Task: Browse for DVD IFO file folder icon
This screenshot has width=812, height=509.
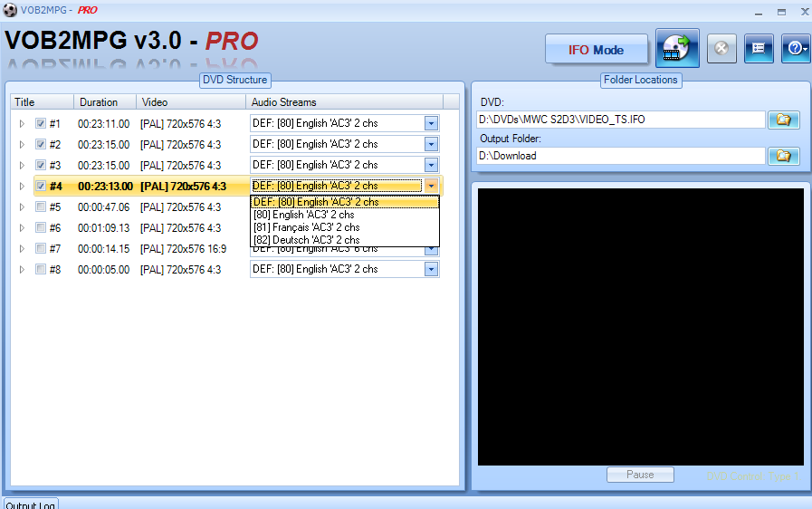Action: (x=784, y=120)
